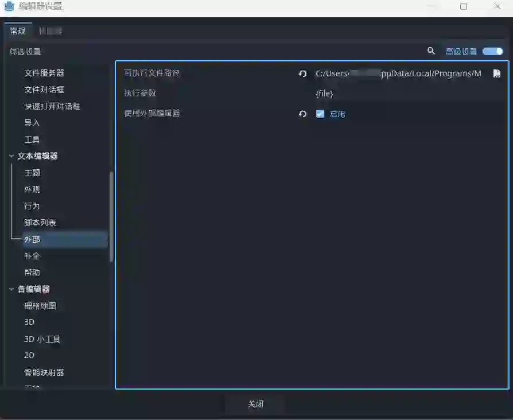Viewport: 513px width, 420px height.
Task: Click the executable path text field
Action: coord(399,73)
